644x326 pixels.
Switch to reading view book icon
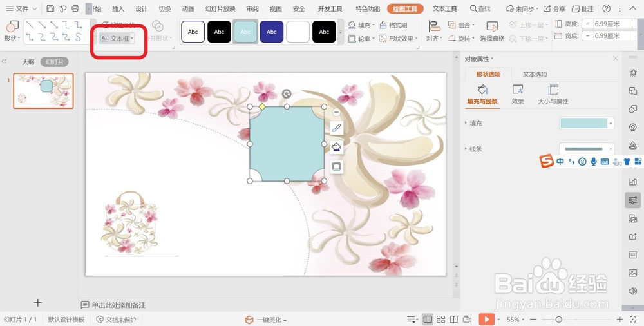coord(454,320)
